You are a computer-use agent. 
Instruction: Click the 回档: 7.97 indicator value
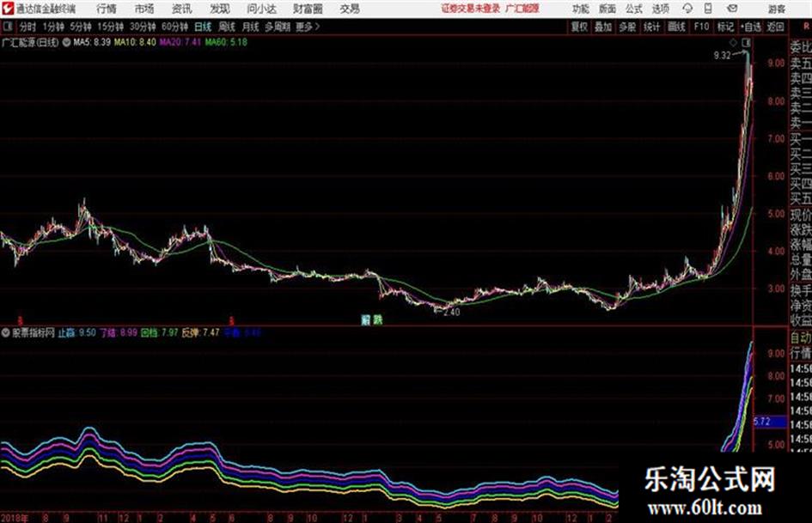(x=160, y=333)
